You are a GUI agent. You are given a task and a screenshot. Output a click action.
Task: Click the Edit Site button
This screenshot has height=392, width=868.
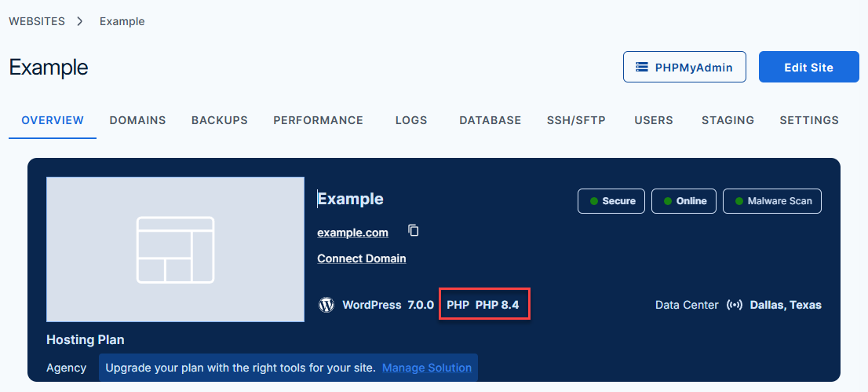pyautogui.click(x=809, y=67)
